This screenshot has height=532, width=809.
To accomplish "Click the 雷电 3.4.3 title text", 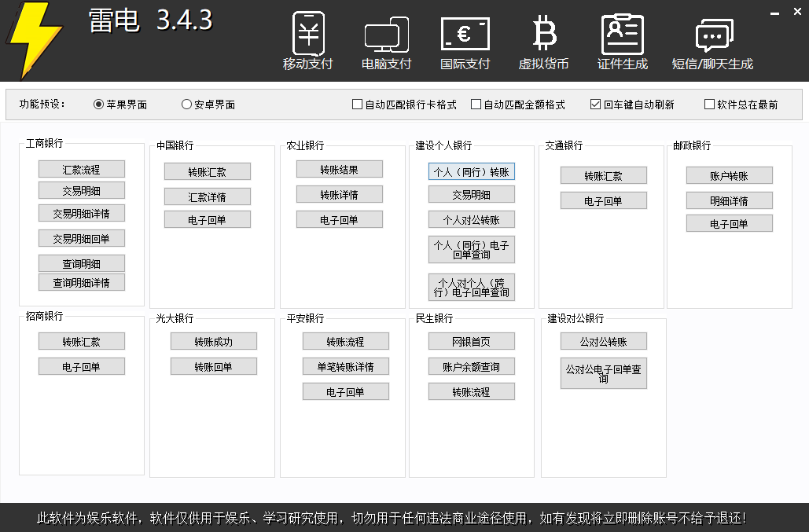I will click(x=151, y=20).
